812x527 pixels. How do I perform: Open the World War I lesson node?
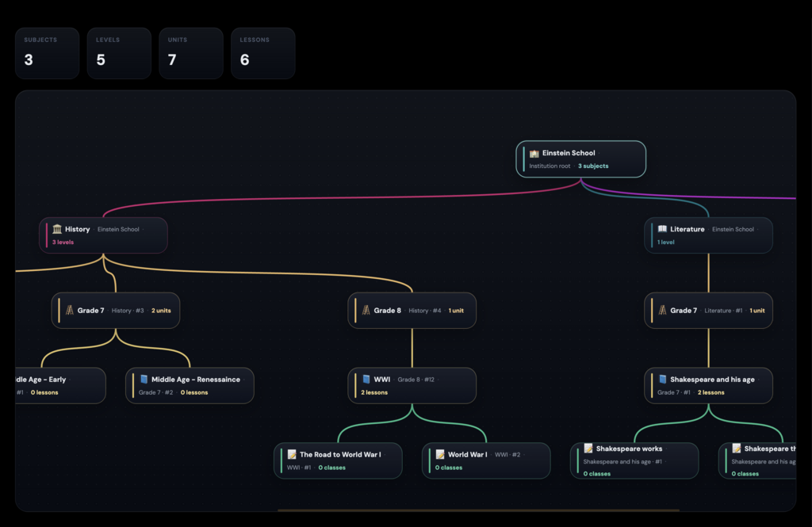click(486, 460)
